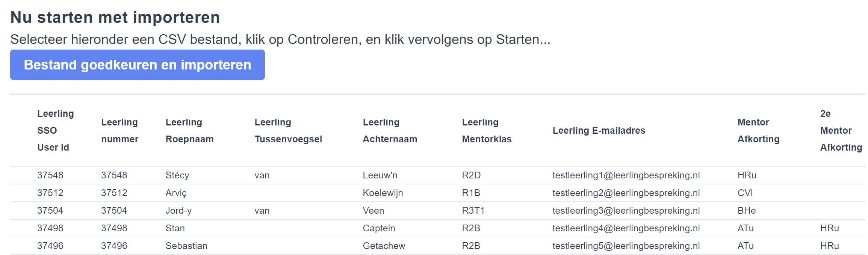Click the testleerling1@leerlingbespreking.nl email cell
Viewport: 868px width, 255px height.
pyautogui.click(x=626, y=175)
